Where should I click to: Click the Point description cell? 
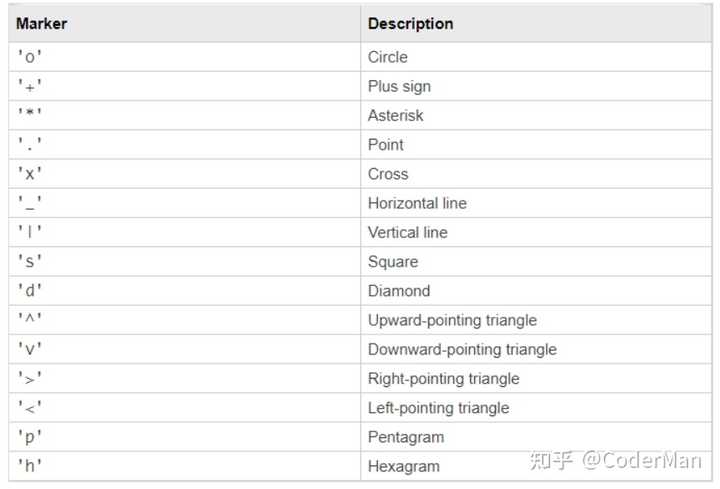(x=385, y=144)
